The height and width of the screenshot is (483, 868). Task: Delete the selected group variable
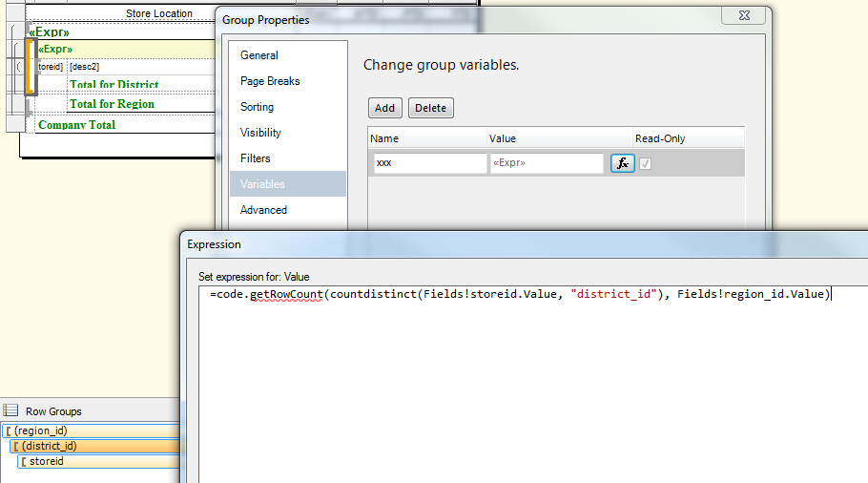431,108
